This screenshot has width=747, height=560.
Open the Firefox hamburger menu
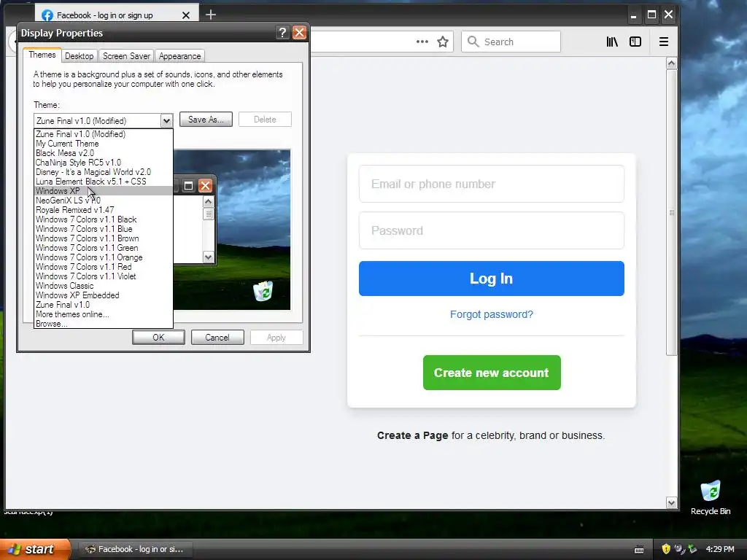pos(664,42)
